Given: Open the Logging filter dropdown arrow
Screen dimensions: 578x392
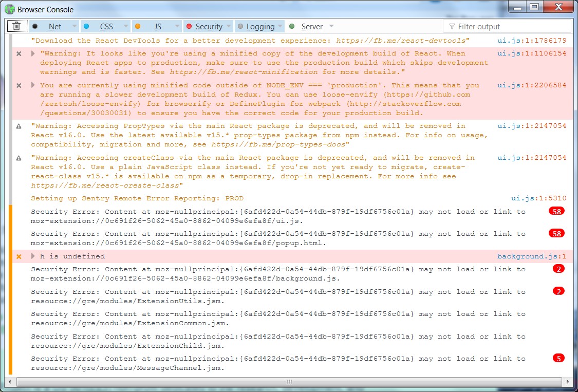Looking at the screenshot, I should coord(280,26).
